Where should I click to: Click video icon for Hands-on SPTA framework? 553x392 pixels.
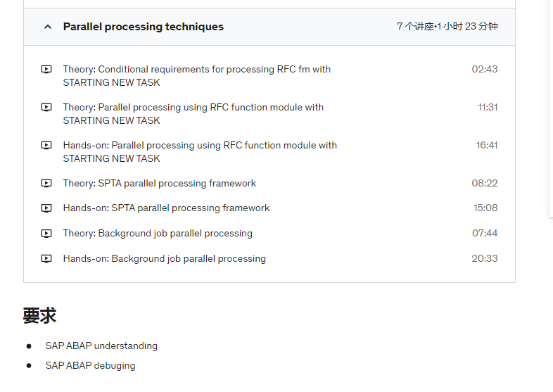pos(46,208)
